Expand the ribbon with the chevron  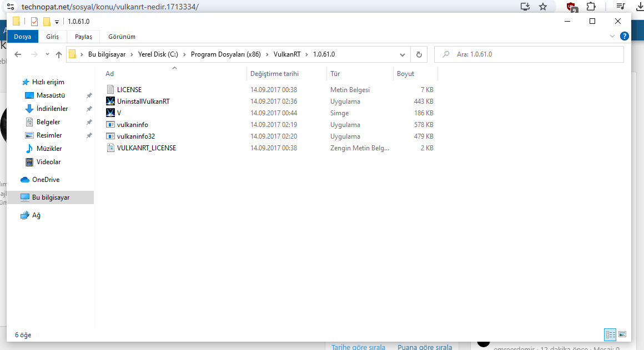point(612,36)
